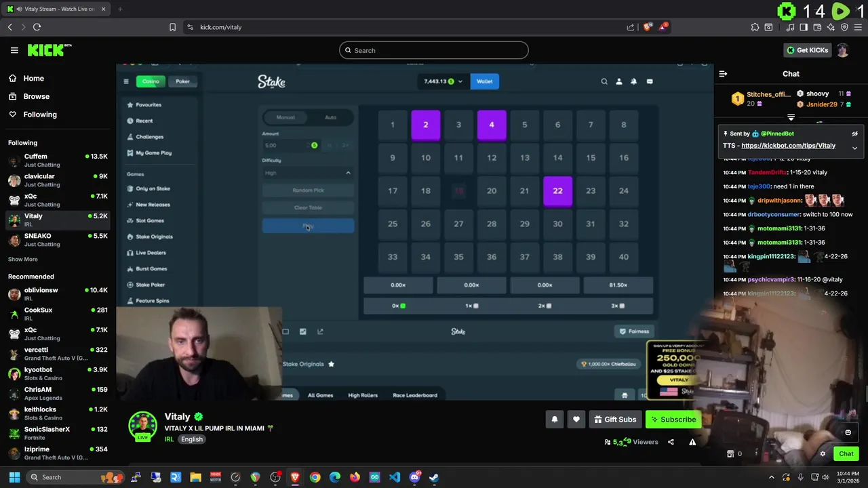This screenshot has width=868, height=488.
Task: Click the Vitaly channel avatar with LIVE badge
Action: (142, 426)
